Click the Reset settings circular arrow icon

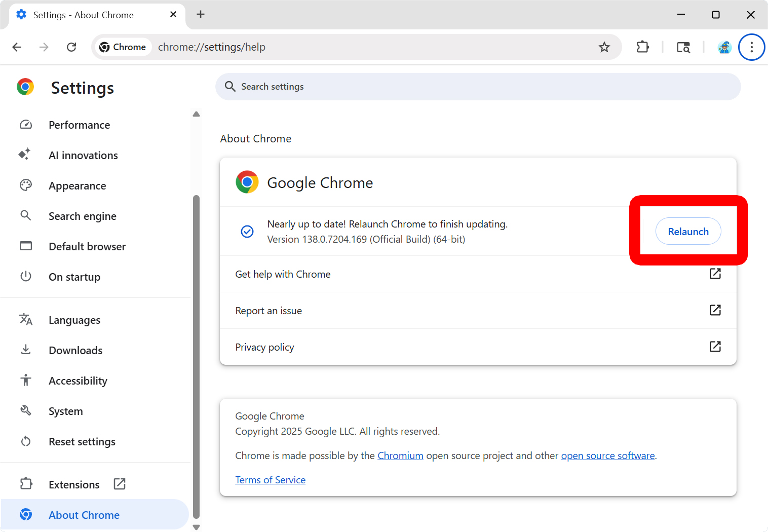[x=26, y=441]
